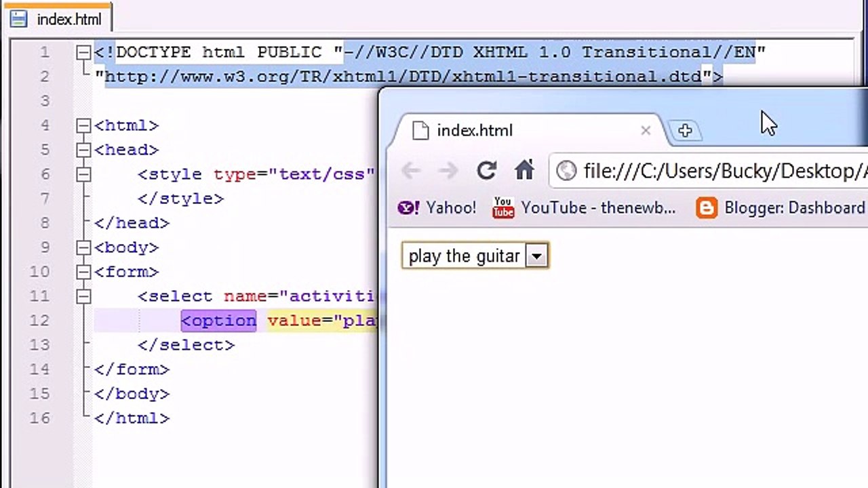Close the index.html browser tab
868x488 pixels.
coord(646,130)
